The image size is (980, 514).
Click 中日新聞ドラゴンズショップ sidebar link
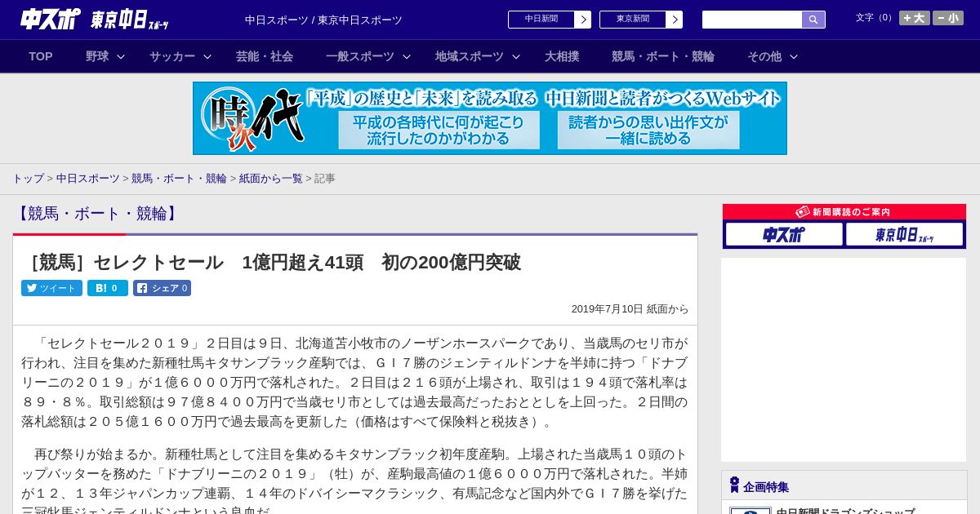pyautogui.click(x=845, y=511)
